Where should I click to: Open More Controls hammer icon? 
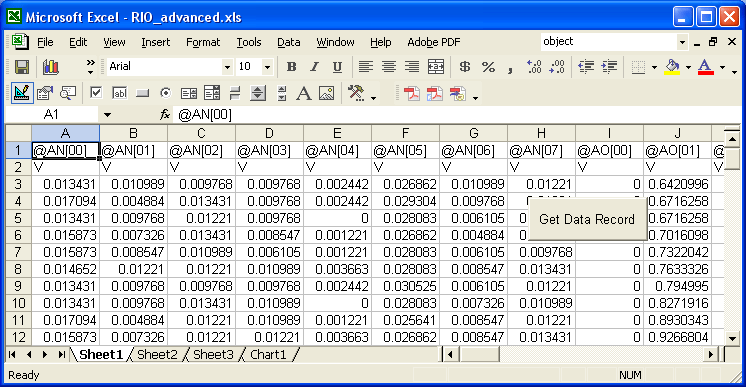click(x=356, y=93)
